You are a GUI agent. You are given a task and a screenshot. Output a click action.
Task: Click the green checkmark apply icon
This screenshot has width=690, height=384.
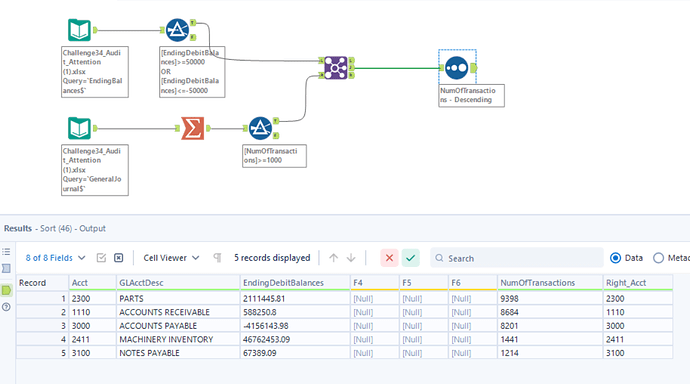click(411, 258)
